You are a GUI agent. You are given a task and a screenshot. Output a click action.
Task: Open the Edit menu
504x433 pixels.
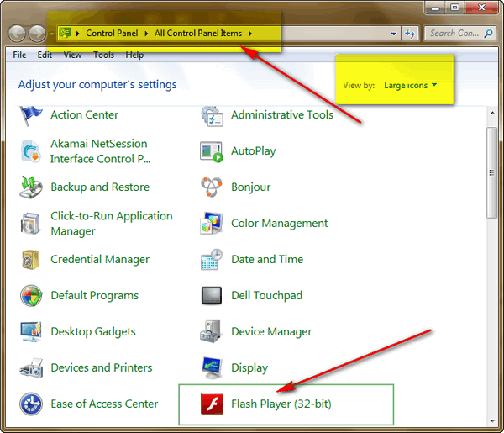coord(45,55)
